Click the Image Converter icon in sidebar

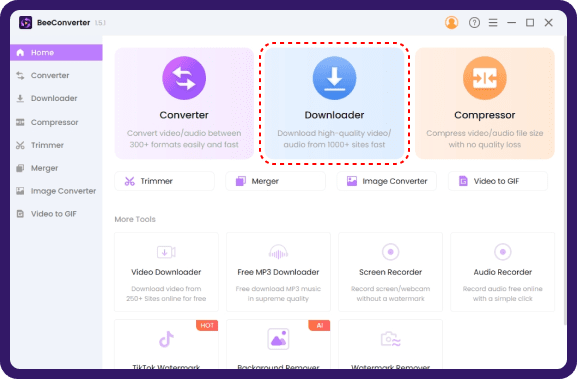click(x=20, y=191)
